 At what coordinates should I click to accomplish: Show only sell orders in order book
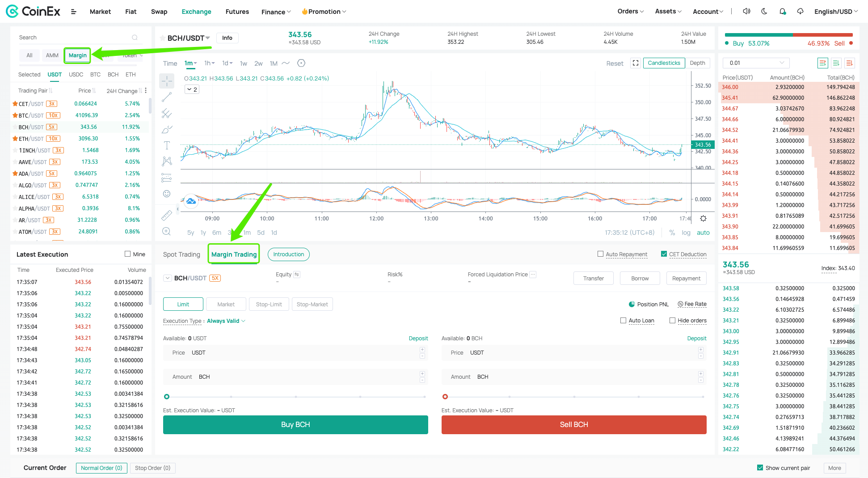(849, 63)
